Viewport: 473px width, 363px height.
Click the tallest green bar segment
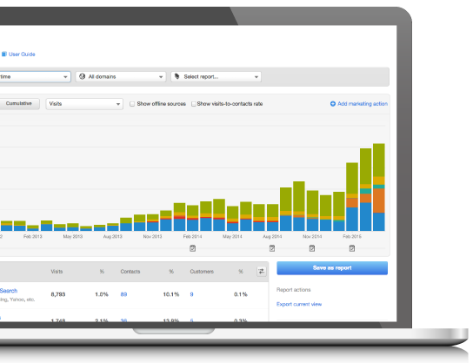tap(365, 166)
